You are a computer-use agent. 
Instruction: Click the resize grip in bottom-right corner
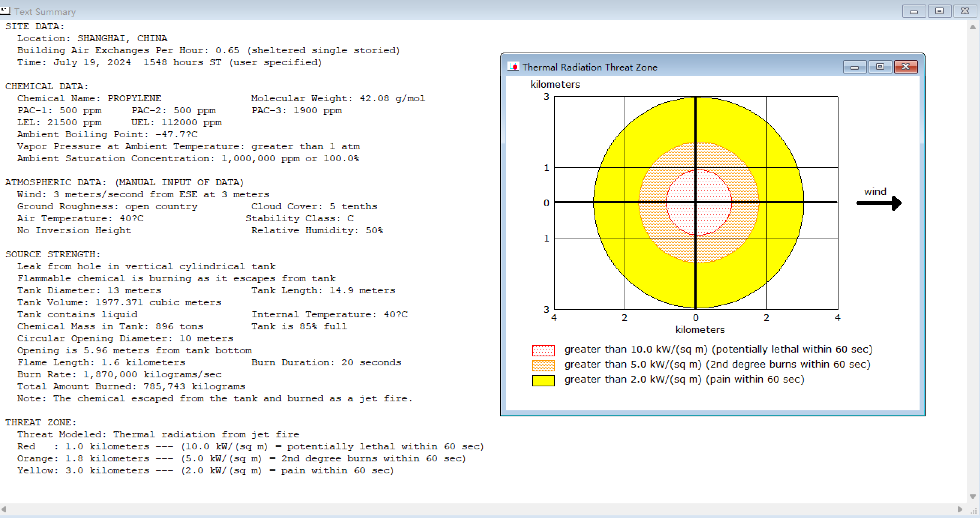[x=973, y=511]
